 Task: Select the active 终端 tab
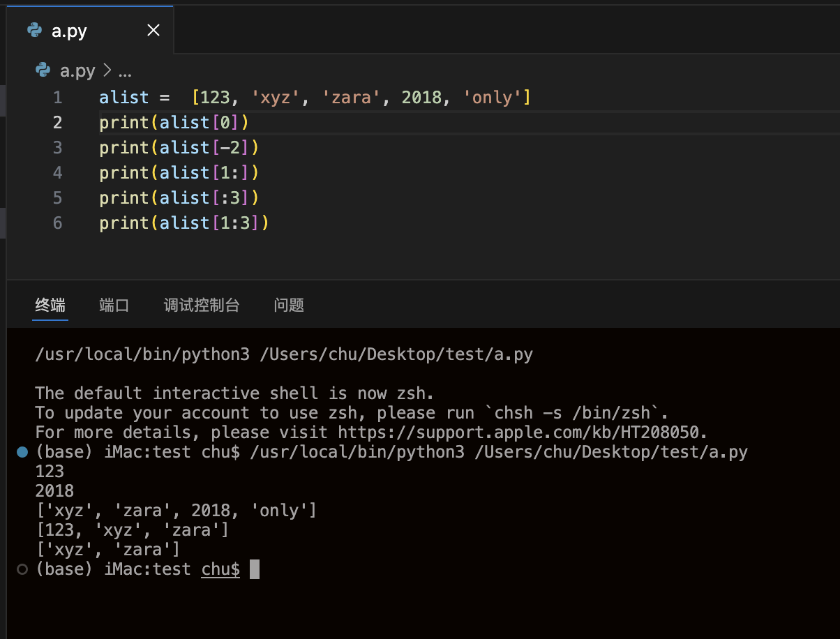[50, 305]
